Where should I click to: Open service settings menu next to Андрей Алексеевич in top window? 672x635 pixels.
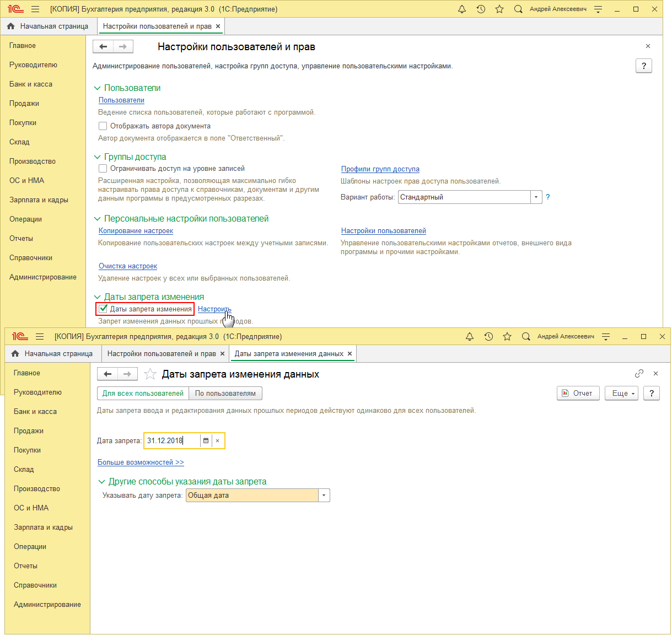point(598,9)
